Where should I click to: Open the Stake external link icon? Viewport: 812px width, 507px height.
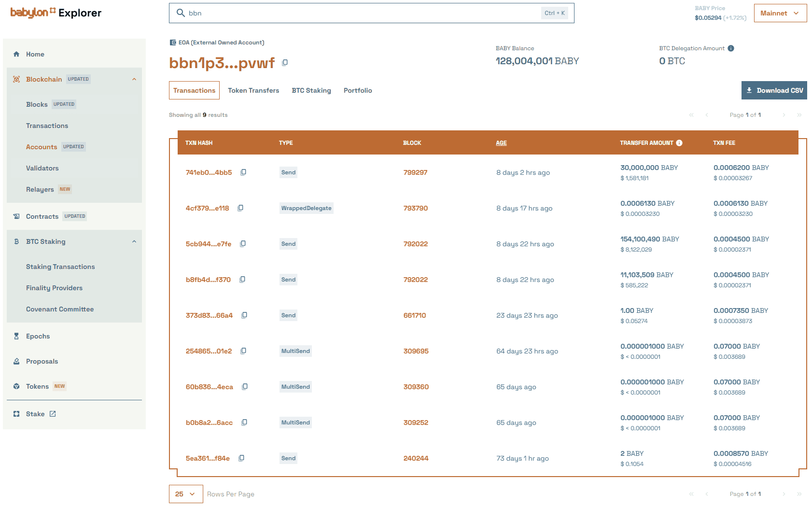pyautogui.click(x=53, y=414)
